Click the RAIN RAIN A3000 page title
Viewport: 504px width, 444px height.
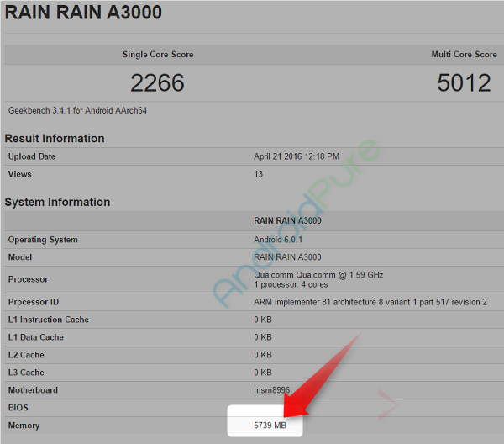(x=83, y=13)
